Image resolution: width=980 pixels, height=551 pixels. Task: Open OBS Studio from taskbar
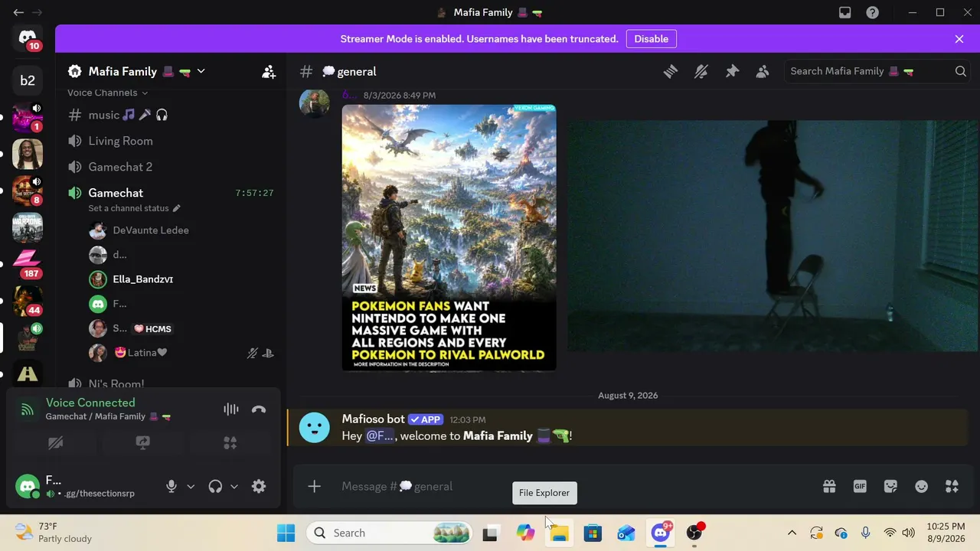(x=694, y=533)
